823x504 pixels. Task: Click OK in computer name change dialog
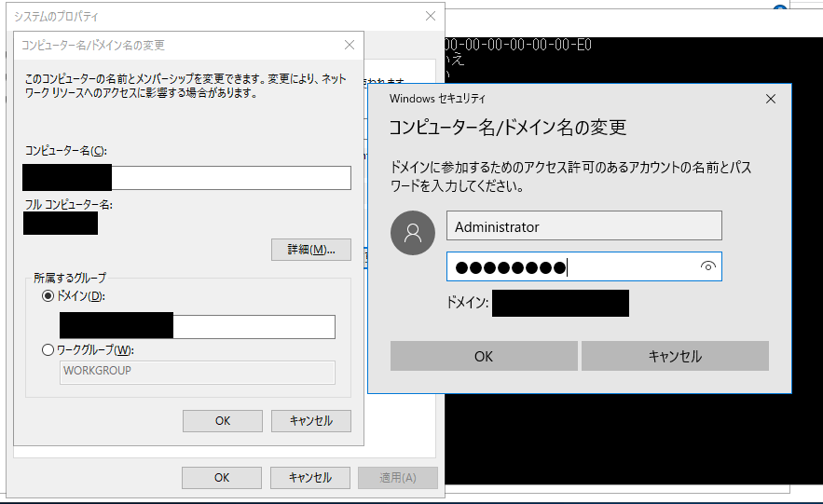(x=223, y=420)
